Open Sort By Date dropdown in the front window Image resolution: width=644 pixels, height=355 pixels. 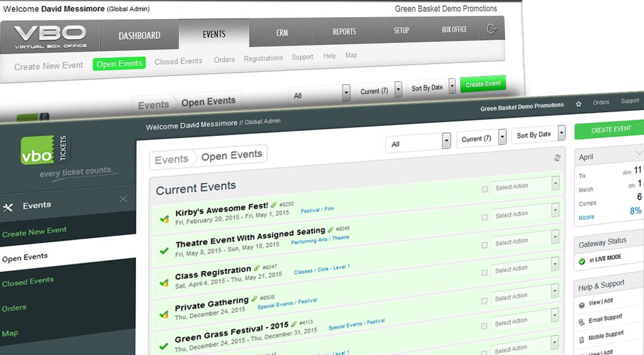(x=539, y=134)
